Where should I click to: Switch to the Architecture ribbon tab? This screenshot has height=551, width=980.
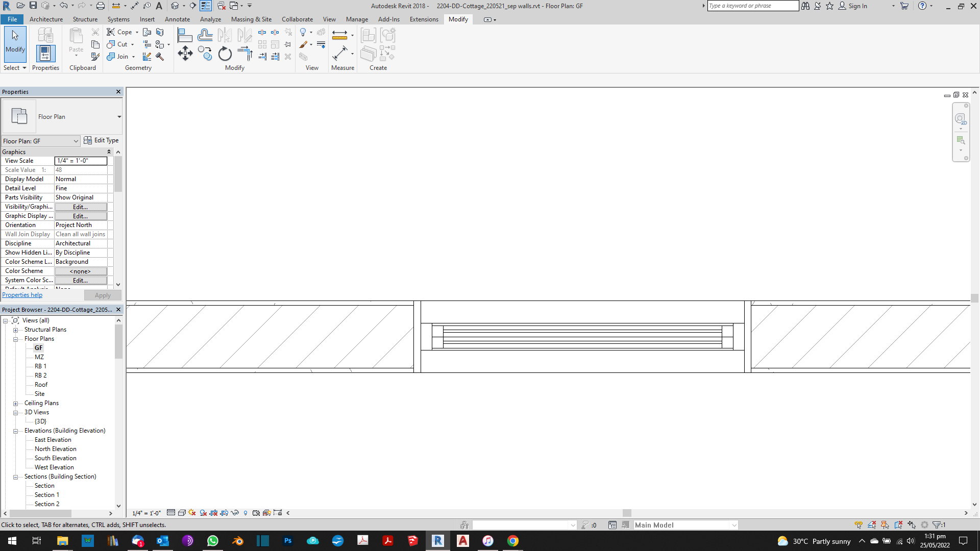coord(46,19)
